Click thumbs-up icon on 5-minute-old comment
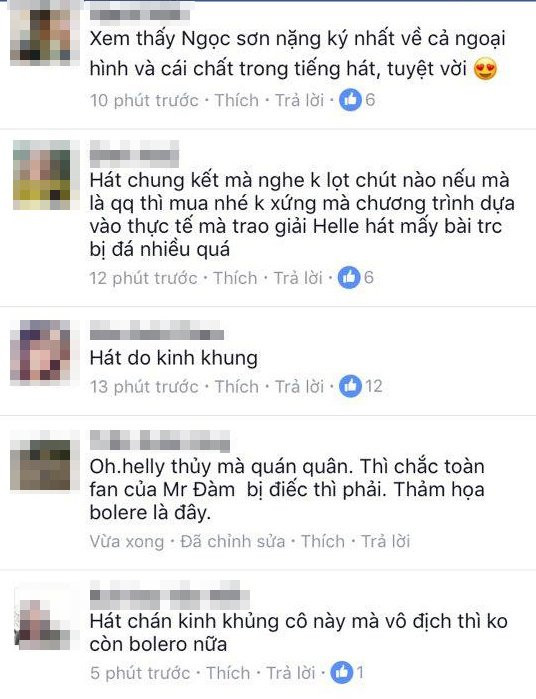 [342, 672]
